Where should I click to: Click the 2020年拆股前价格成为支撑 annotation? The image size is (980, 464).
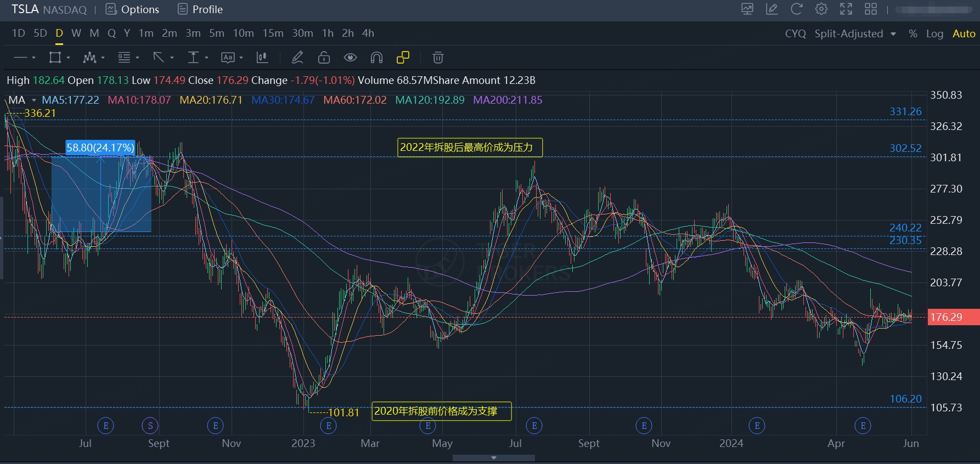point(442,411)
